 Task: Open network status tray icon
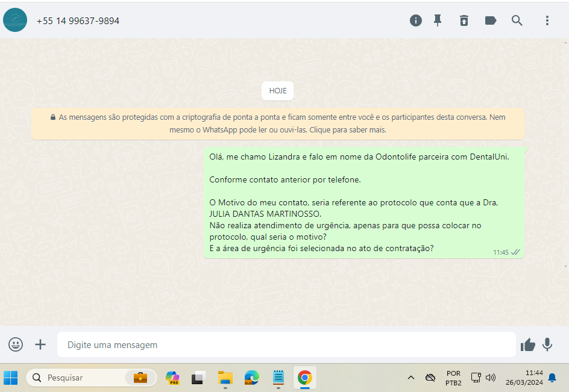pyautogui.click(x=476, y=378)
